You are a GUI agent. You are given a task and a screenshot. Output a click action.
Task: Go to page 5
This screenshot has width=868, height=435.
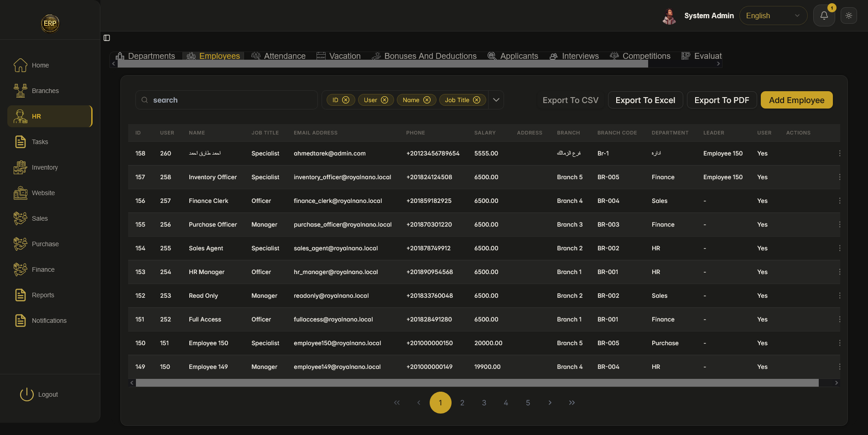coord(528,403)
